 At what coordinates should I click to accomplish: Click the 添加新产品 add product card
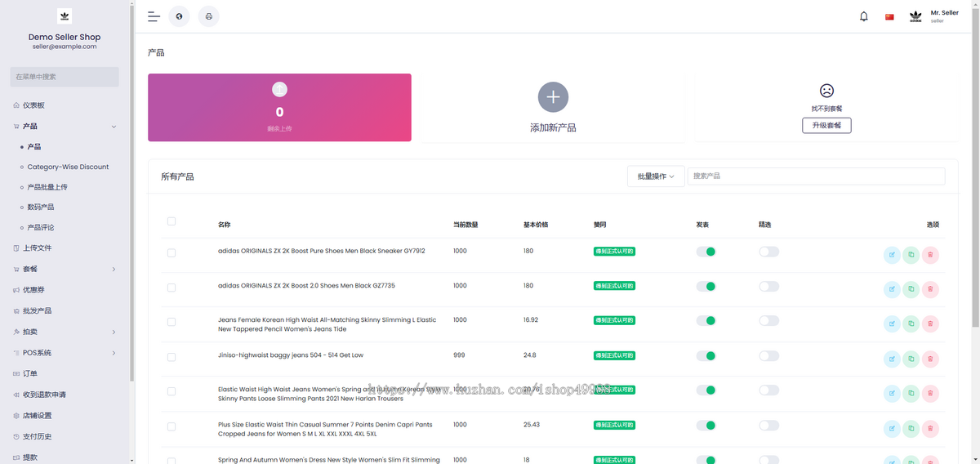point(553,107)
